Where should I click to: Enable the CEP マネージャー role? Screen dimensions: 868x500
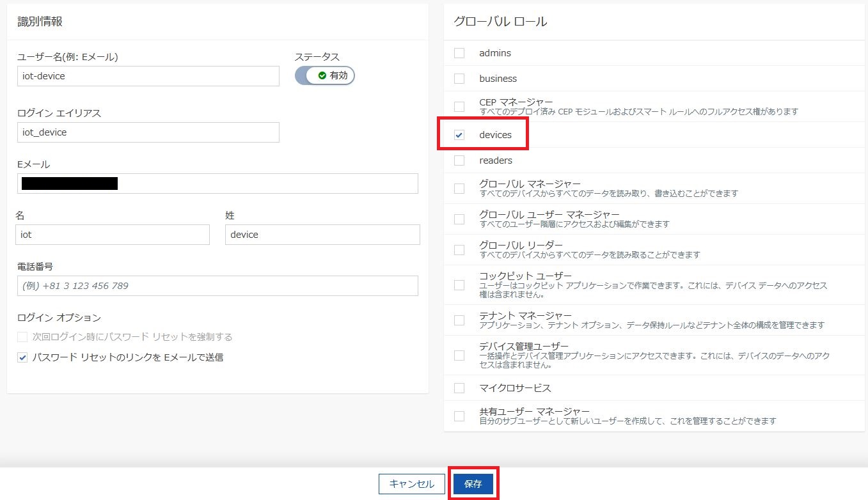459,105
